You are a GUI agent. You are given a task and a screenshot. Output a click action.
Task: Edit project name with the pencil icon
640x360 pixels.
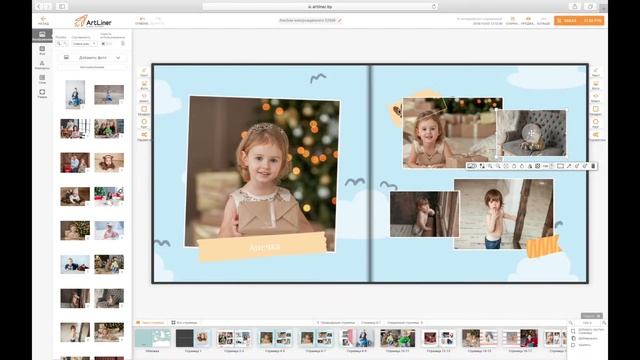[340, 20]
